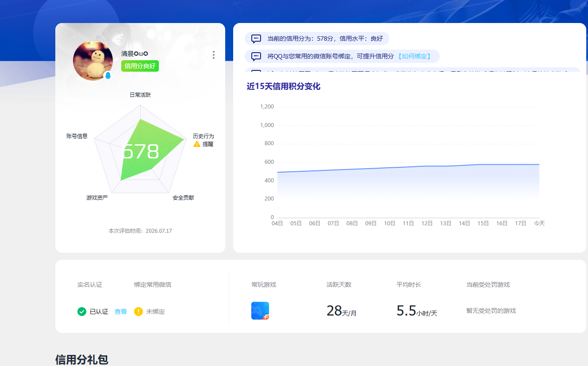Click the 12日 label on chart axis

(x=427, y=223)
